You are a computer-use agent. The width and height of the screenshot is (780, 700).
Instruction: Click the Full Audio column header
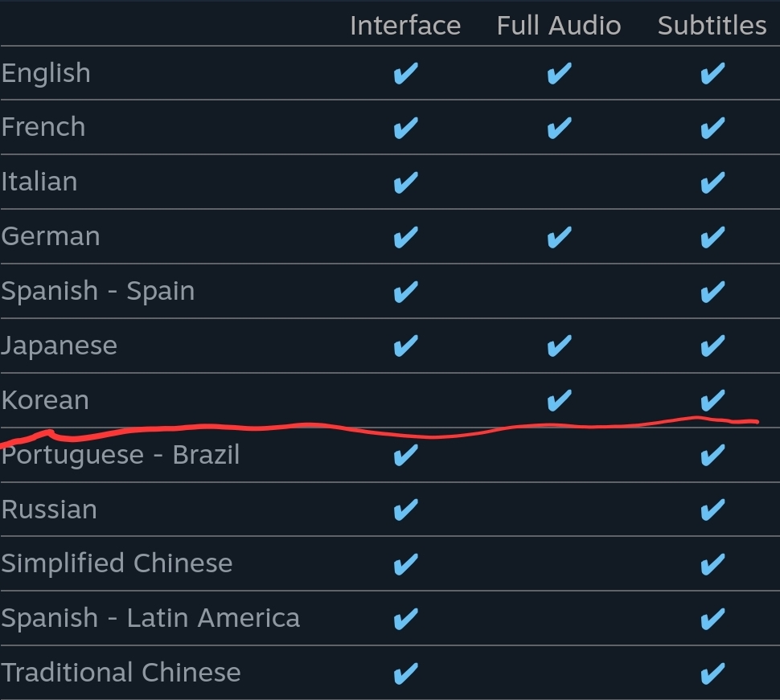coord(559,26)
